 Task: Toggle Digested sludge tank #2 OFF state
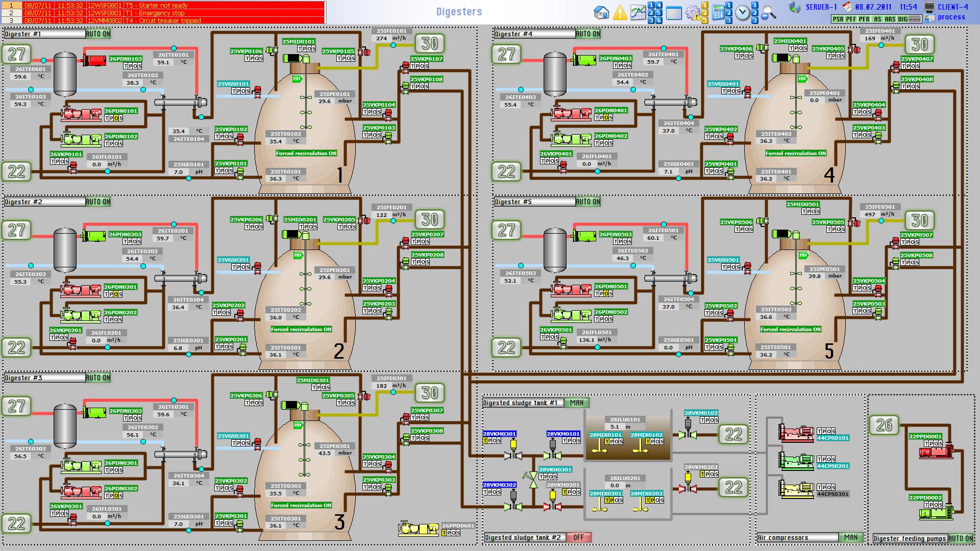(x=578, y=537)
